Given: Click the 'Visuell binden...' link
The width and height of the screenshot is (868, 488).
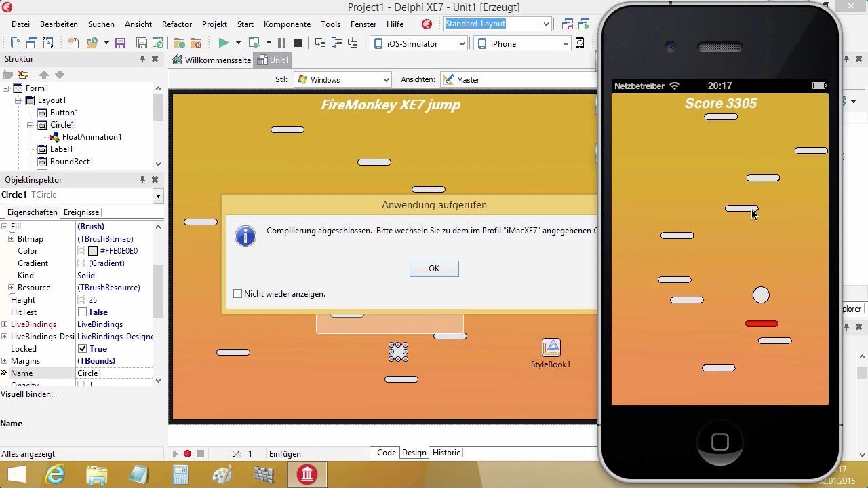Looking at the screenshot, I should pos(29,394).
